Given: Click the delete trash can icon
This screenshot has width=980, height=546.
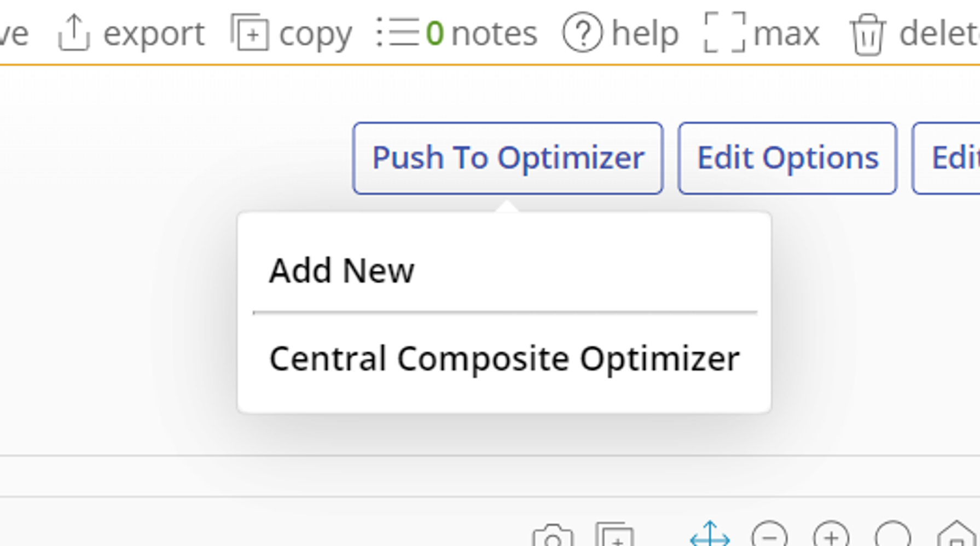Looking at the screenshot, I should (867, 34).
